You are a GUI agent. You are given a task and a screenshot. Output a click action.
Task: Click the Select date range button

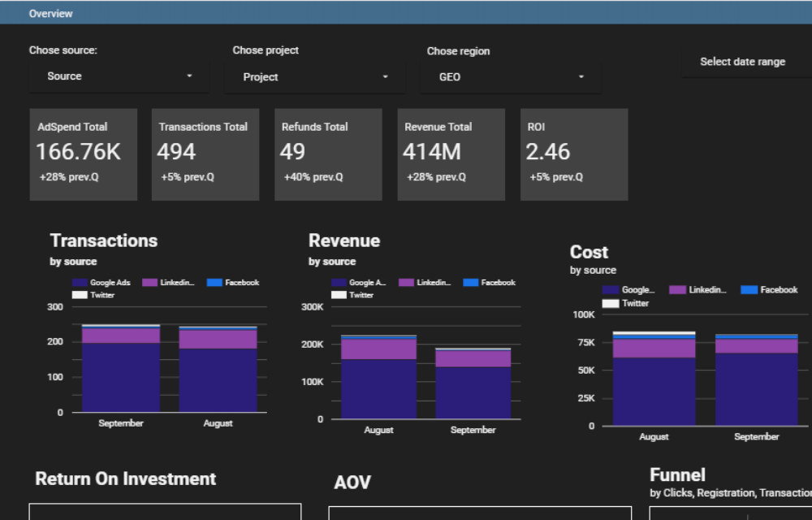pyautogui.click(x=743, y=62)
